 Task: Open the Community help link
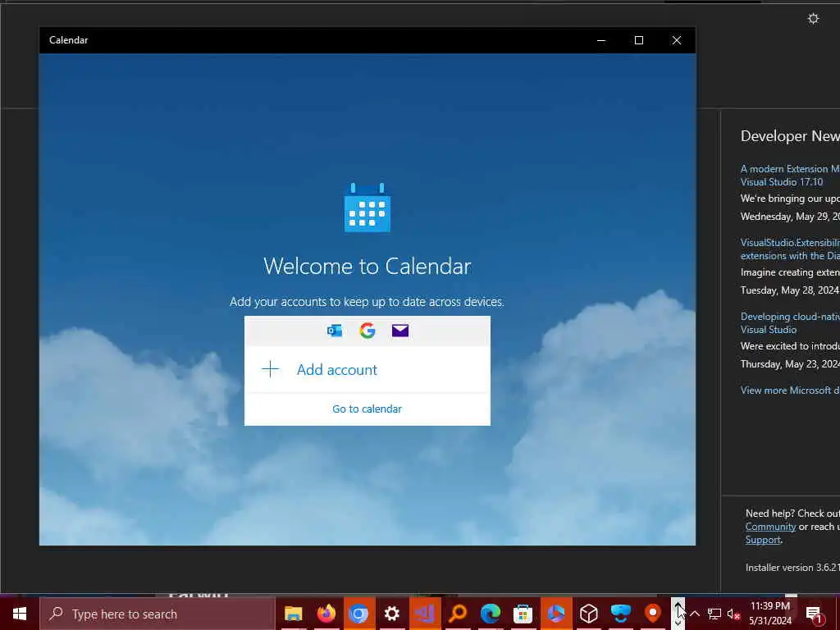[x=770, y=527]
